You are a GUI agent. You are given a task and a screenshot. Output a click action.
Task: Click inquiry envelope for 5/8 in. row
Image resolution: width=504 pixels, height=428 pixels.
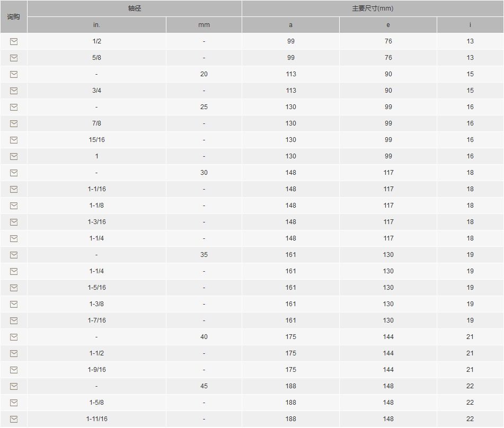click(14, 58)
